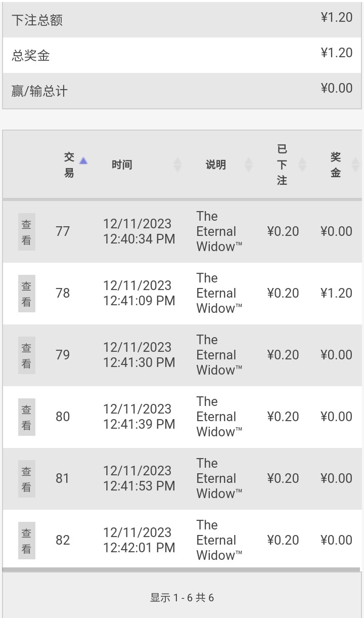The height and width of the screenshot is (618, 364).
Task: Click the 显示 1 - 6 共 6 pagination text
Action: [x=182, y=597]
